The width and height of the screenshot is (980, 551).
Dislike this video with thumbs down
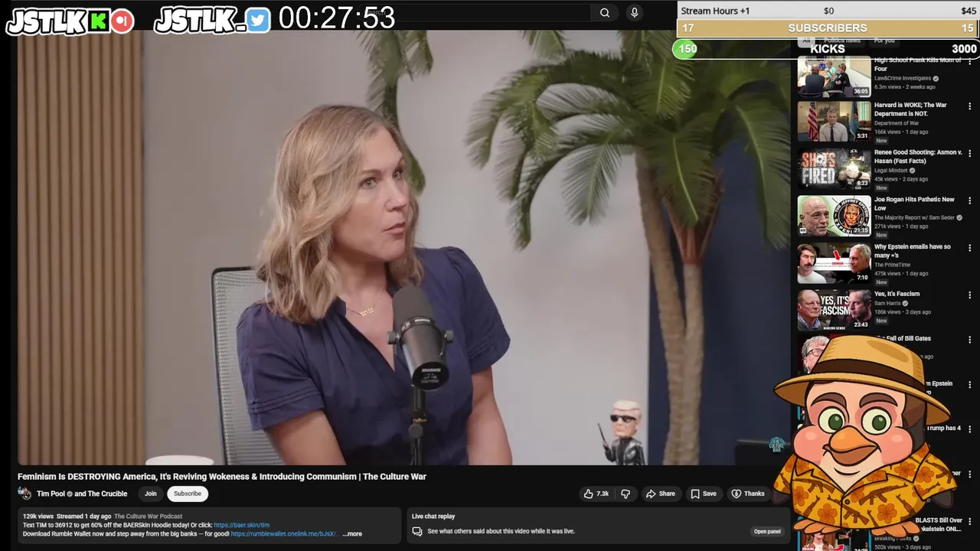(625, 494)
